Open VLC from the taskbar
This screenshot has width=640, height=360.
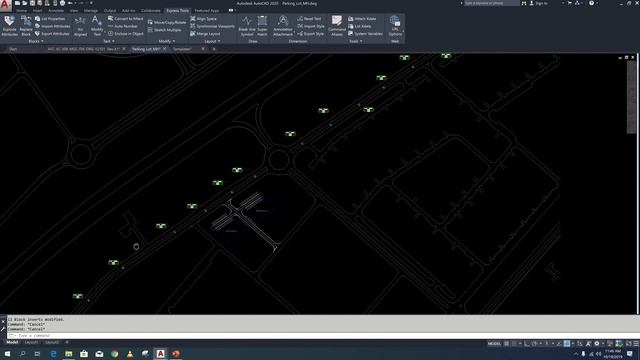(x=130, y=354)
